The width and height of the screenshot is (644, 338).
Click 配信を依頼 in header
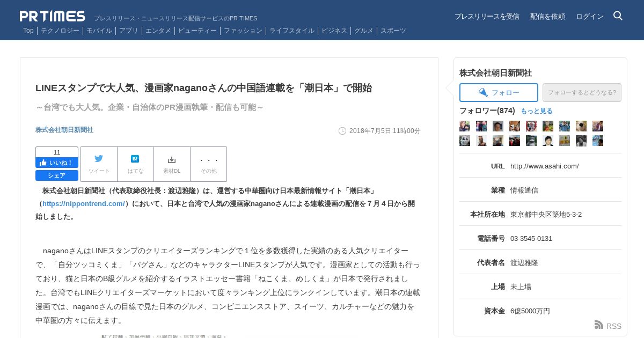pyautogui.click(x=547, y=16)
